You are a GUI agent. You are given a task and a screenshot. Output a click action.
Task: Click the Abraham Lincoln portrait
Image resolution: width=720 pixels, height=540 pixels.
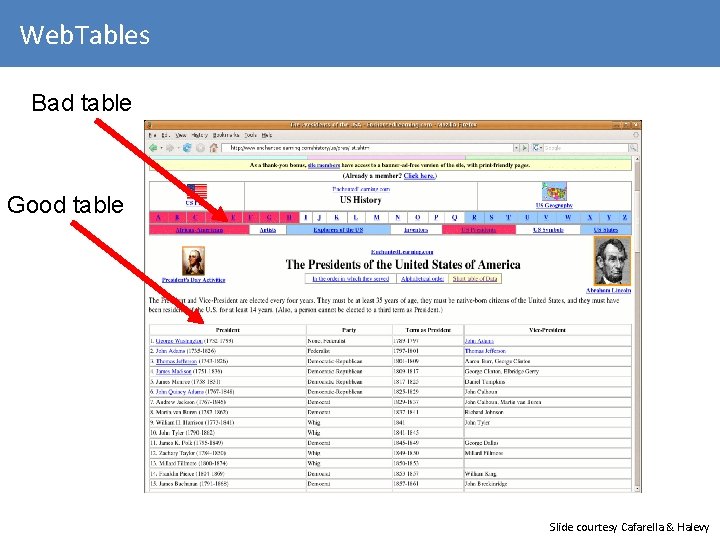coord(612,261)
